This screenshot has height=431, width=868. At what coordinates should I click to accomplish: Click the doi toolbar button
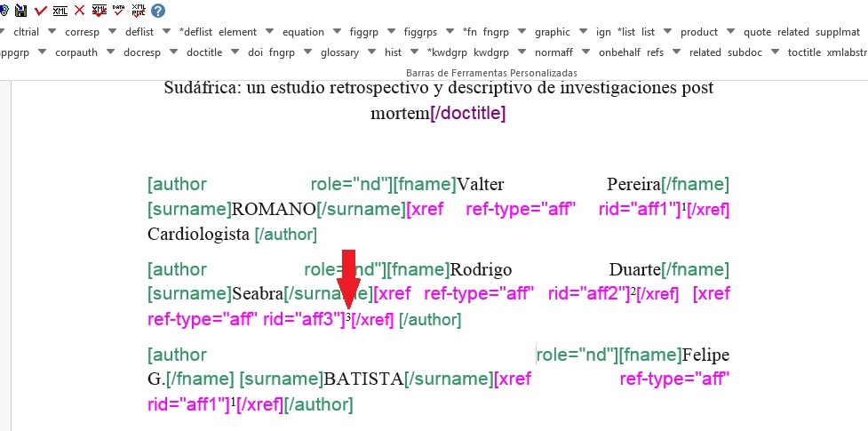point(255,52)
